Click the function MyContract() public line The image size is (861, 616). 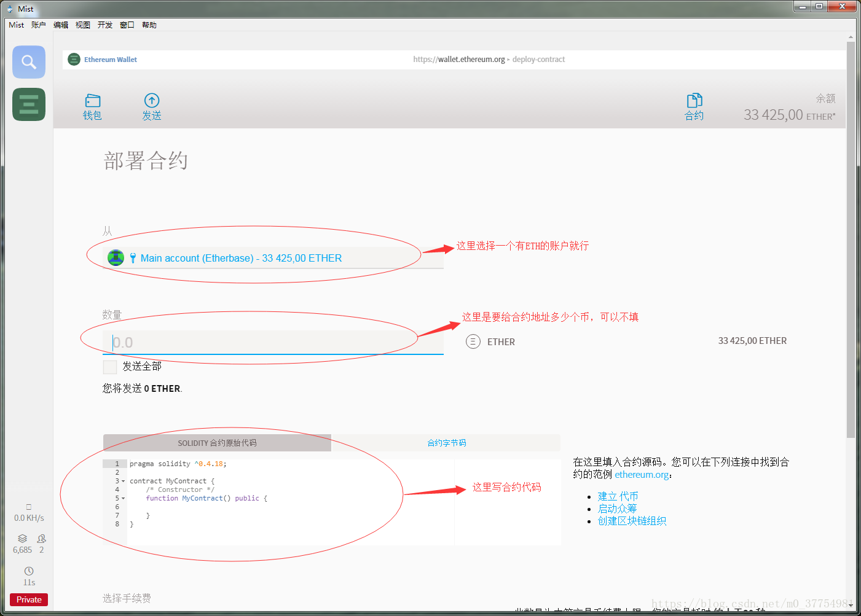tap(206, 498)
